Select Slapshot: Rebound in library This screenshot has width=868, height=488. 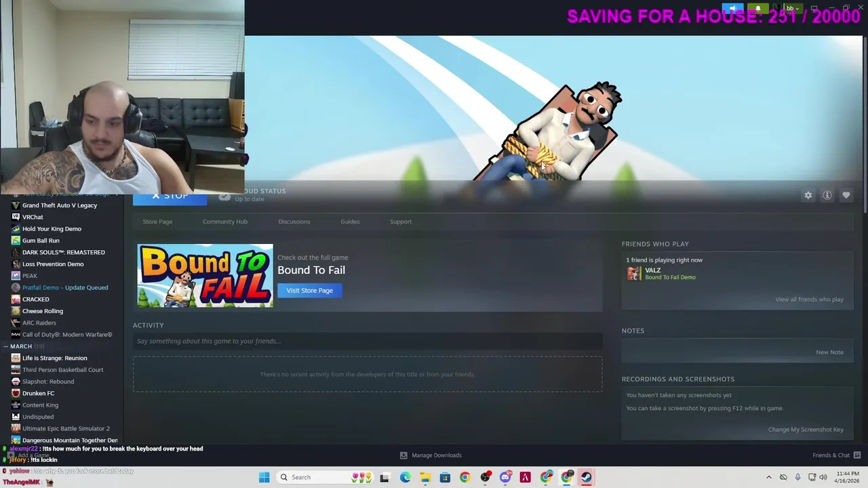pyautogui.click(x=48, y=382)
